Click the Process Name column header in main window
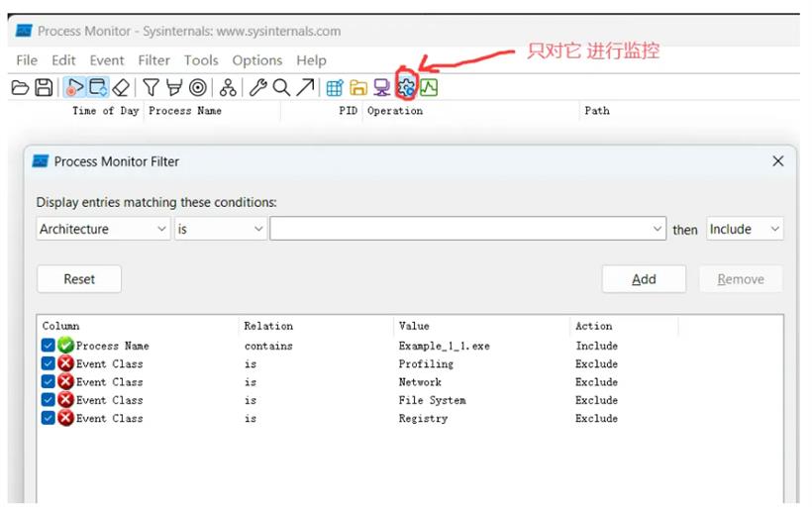This screenshot has height=507, width=812. 185,111
